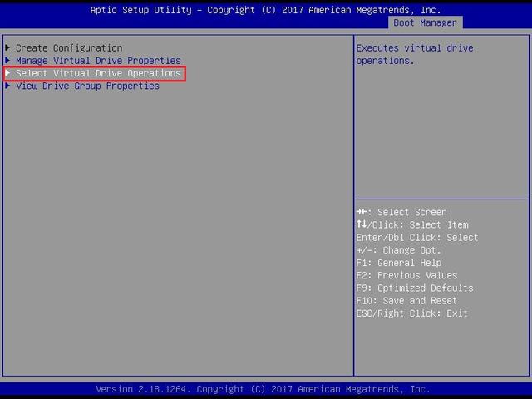Viewport: 532px width, 399px height.
Task: Click the arrow beside Create Configuration
Action: (x=8, y=48)
